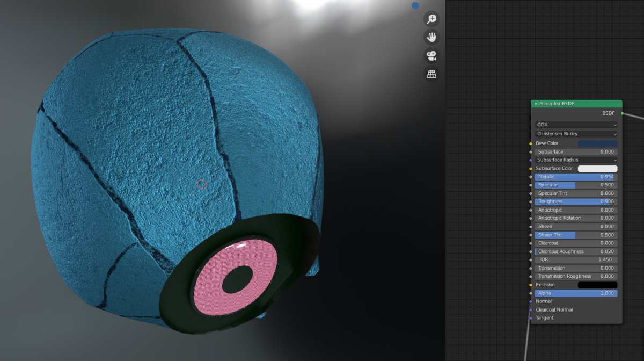Click the viewport zoom magnifier icon
Viewport: 644px width, 361px height.
pyautogui.click(x=431, y=19)
